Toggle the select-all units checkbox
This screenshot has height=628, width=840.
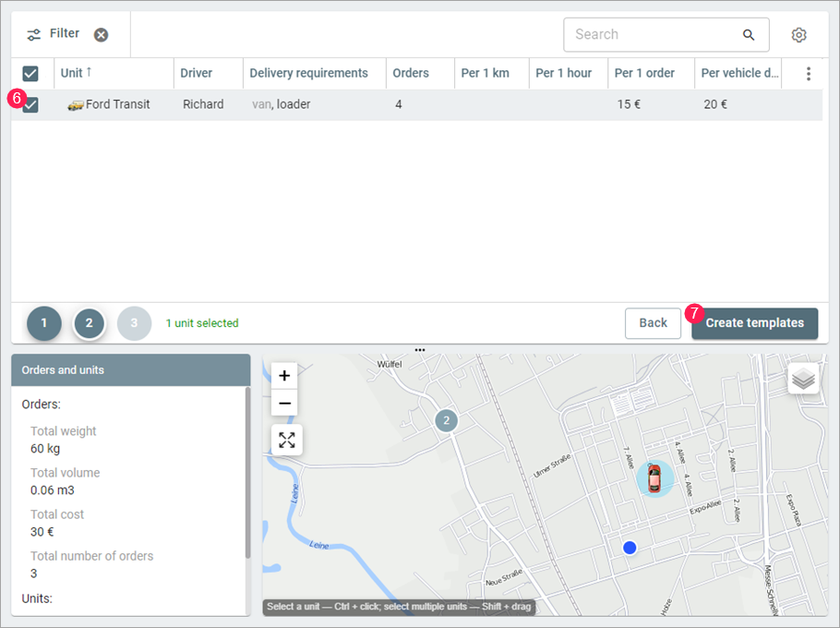coord(30,74)
